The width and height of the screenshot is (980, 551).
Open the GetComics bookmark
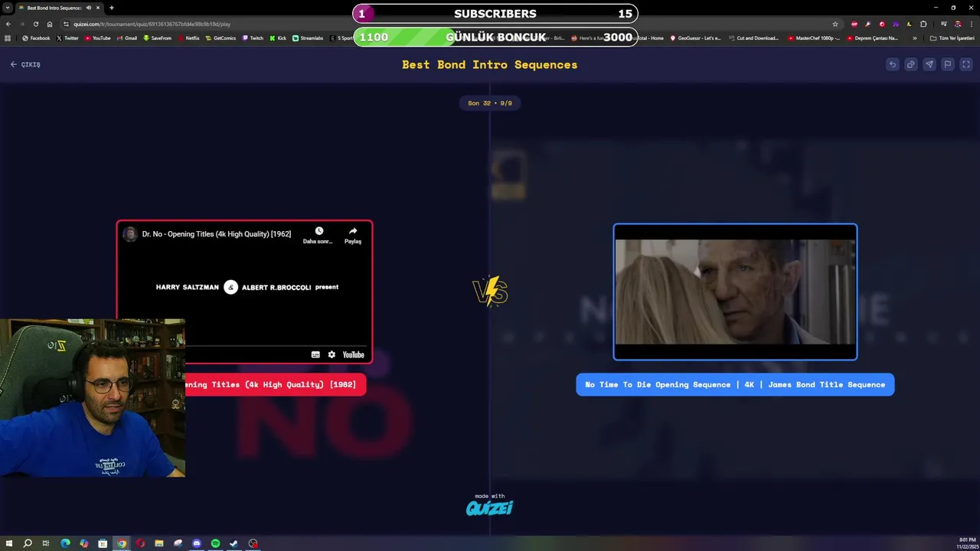(x=220, y=37)
